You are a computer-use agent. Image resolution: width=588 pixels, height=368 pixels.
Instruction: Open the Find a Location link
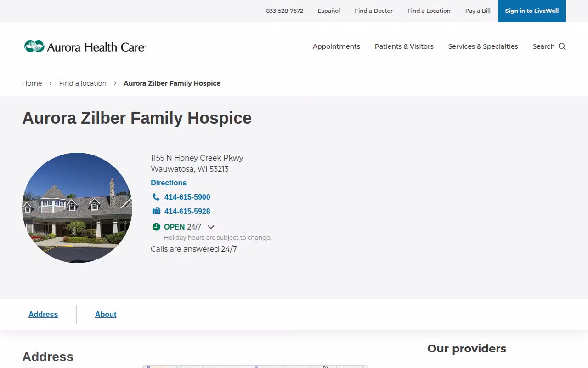point(429,11)
